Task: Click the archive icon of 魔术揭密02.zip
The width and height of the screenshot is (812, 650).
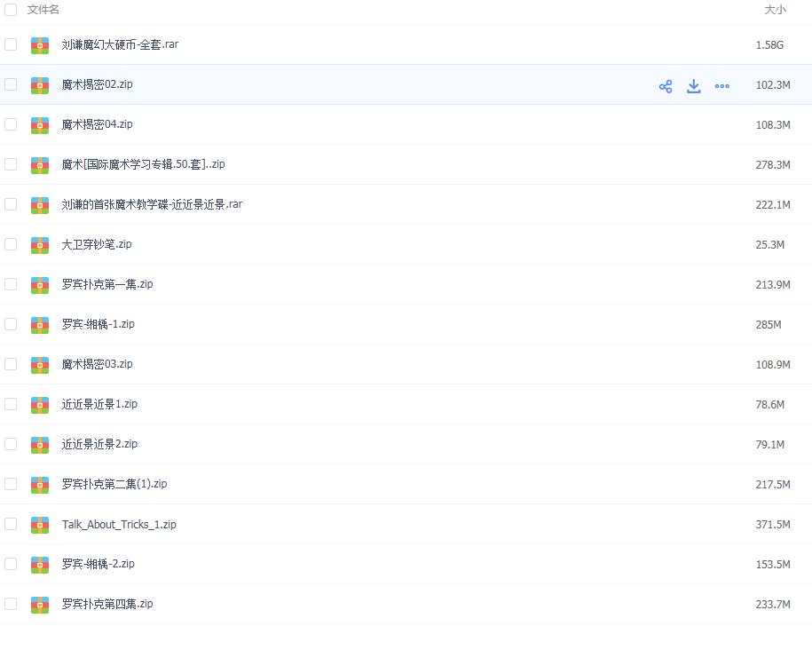Action: tap(40, 85)
